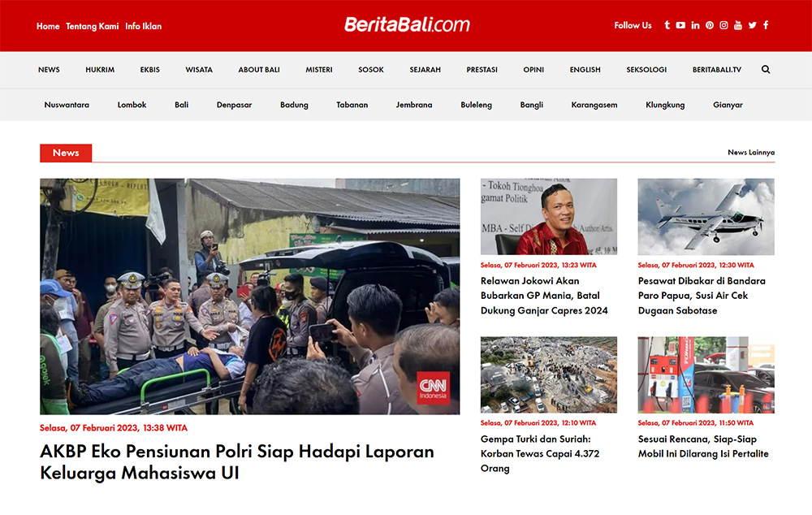Open the Relawan Jokowi article thumbnail
The height and width of the screenshot is (515, 812).
pos(549,217)
